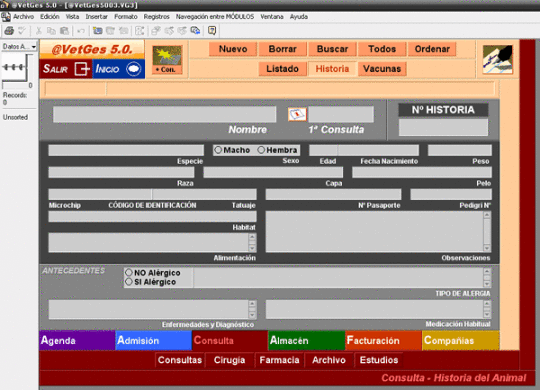Open the Farmacia sub-tab
Viewport: 540px width, 390px height.
click(x=279, y=360)
